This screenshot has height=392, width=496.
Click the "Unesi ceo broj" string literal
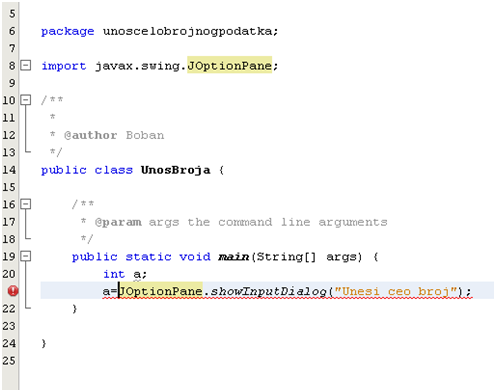point(396,291)
